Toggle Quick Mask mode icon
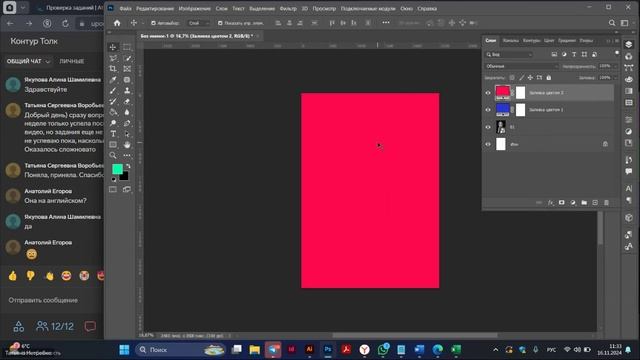Screen dimensions: 640x360 point(113,189)
